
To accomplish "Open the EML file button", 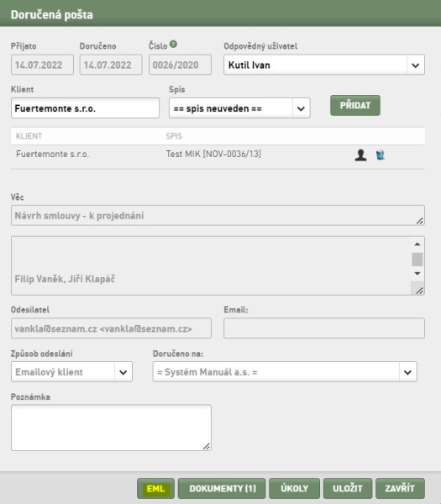I will pyautogui.click(x=155, y=489).
